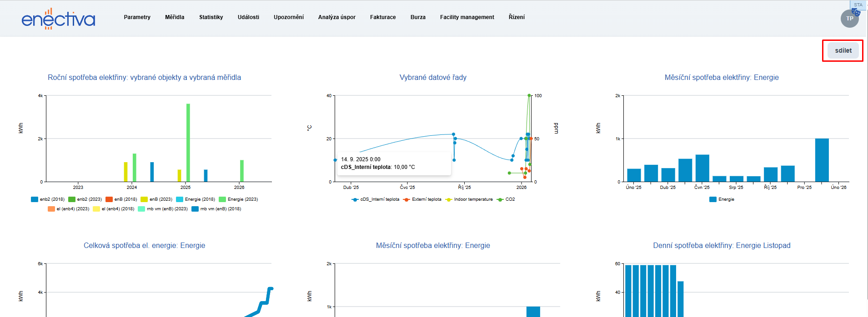Screen dimensions: 868x317
Task: Click the tall 2025 green bar
Action: 188,142
